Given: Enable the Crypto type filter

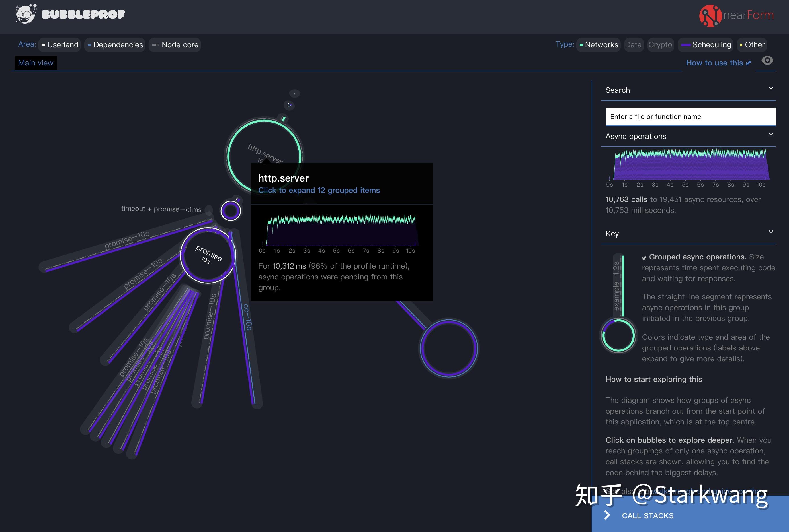Looking at the screenshot, I should 660,44.
